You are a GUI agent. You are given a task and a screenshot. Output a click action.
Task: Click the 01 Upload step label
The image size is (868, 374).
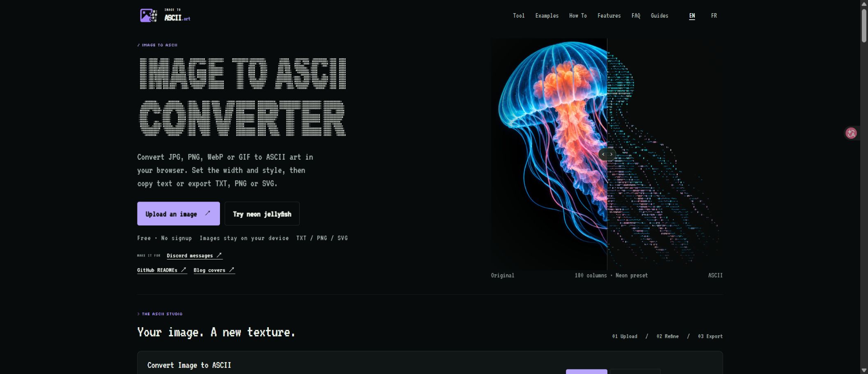[x=625, y=336]
